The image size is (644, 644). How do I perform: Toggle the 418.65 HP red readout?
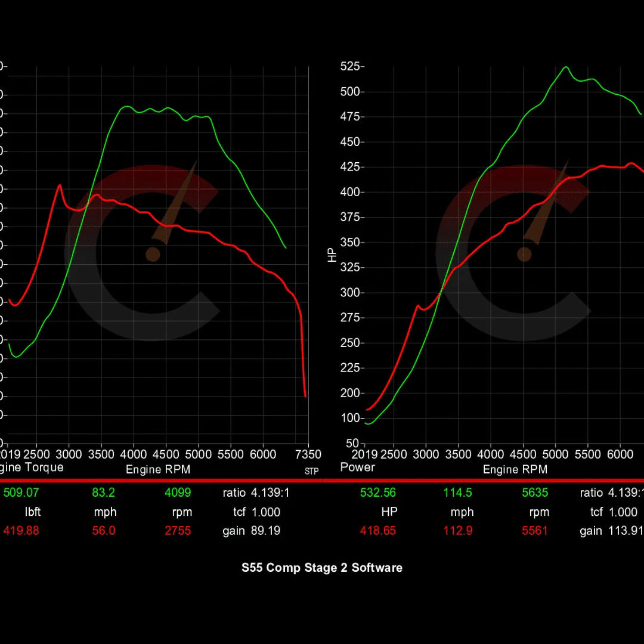pos(379,531)
